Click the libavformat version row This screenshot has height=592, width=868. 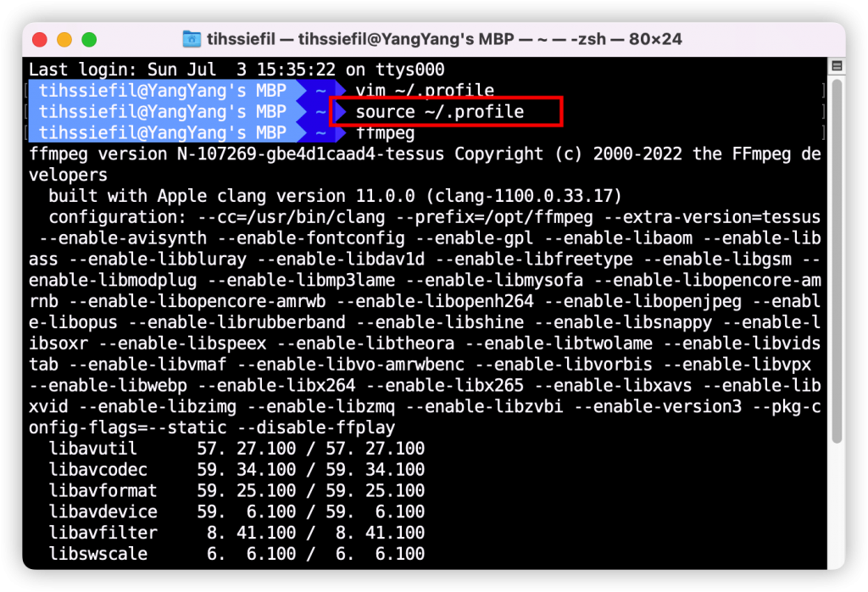coord(236,491)
